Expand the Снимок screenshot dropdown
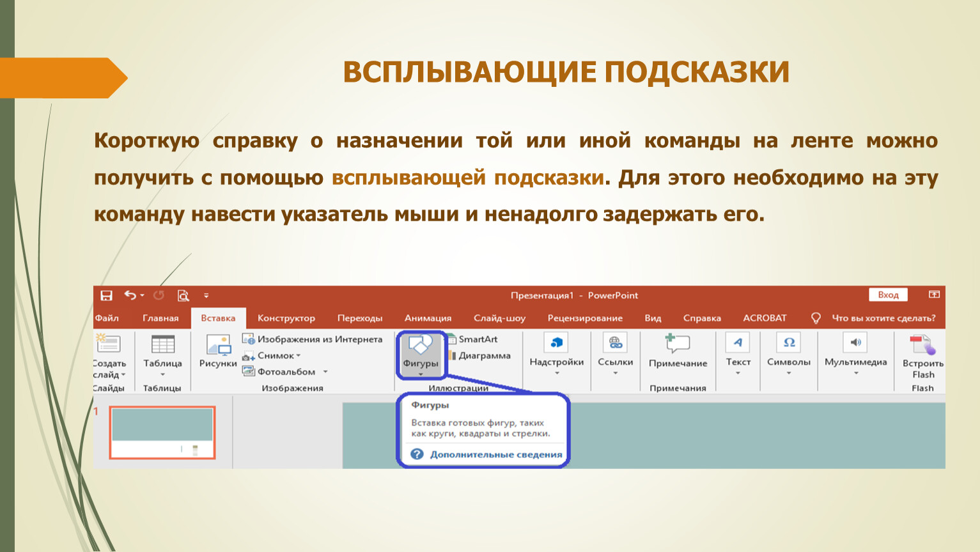The height and width of the screenshot is (552, 980). tap(298, 356)
